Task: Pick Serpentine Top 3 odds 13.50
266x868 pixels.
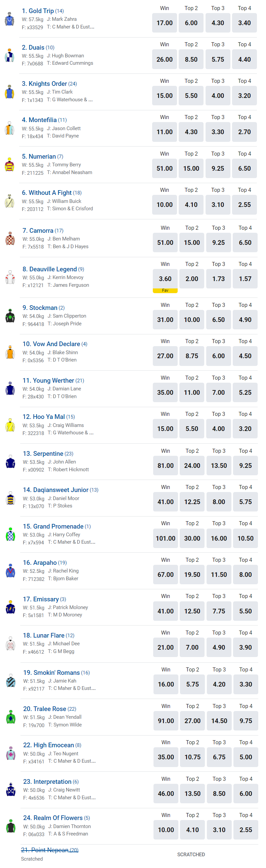Action: [219, 466]
